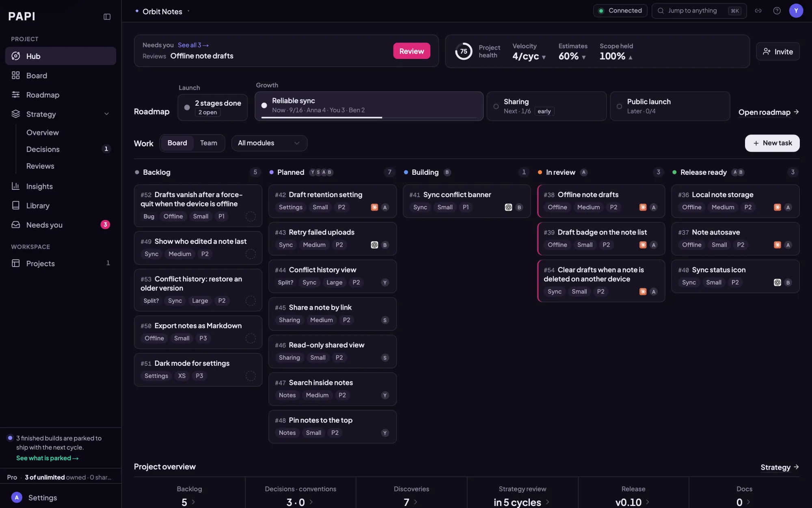This screenshot has width=812, height=508.
Task: Open the All modules dropdown
Action: (269, 143)
